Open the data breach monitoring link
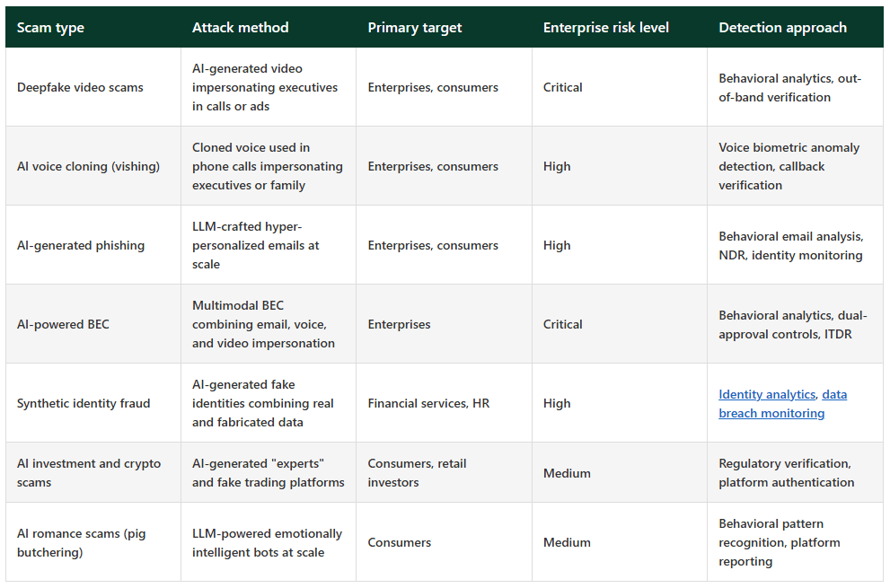This screenshot has width=890, height=588. [x=771, y=413]
